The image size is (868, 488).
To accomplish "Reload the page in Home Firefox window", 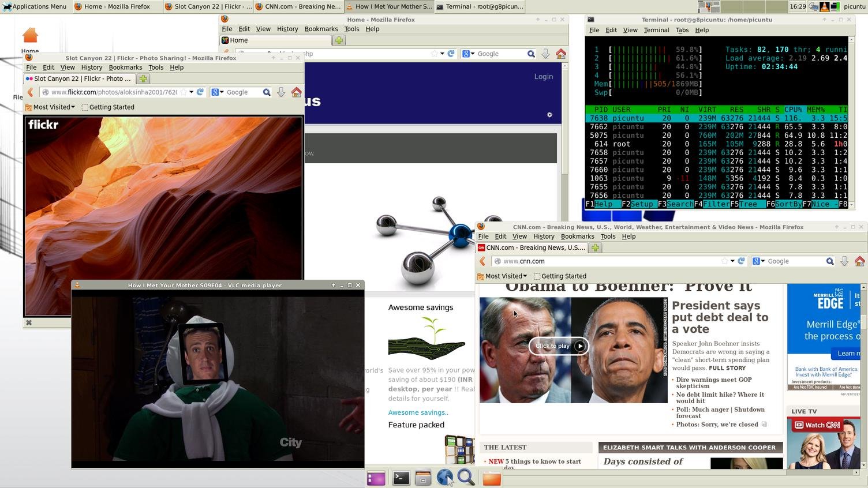I will [x=451, y=54].
